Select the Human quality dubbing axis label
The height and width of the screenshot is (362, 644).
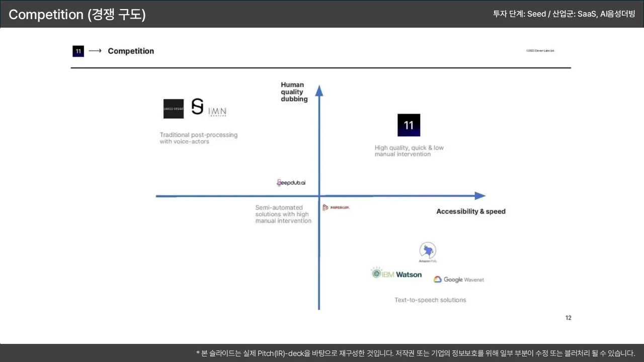(294, 92)
